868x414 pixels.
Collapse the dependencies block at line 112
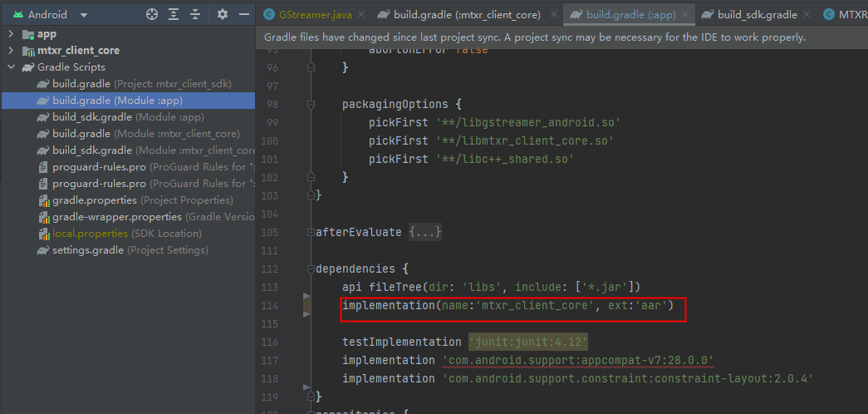[311, 269]
